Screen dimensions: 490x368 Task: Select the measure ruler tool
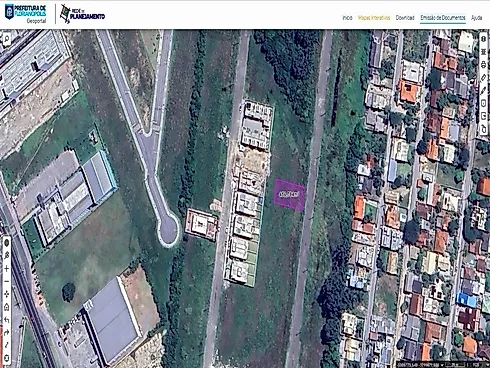point(484,78)
